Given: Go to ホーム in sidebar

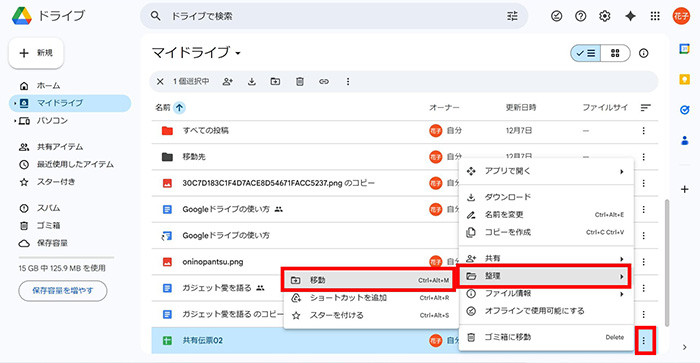Looking at the screenshot, I should tap(70, 86).
